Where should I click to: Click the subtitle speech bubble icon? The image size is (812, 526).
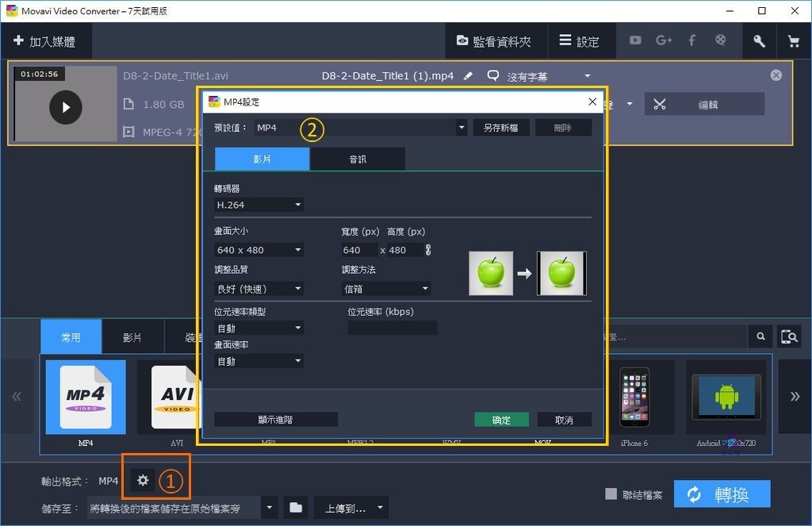pyautogui.click(x=493, y=76)
